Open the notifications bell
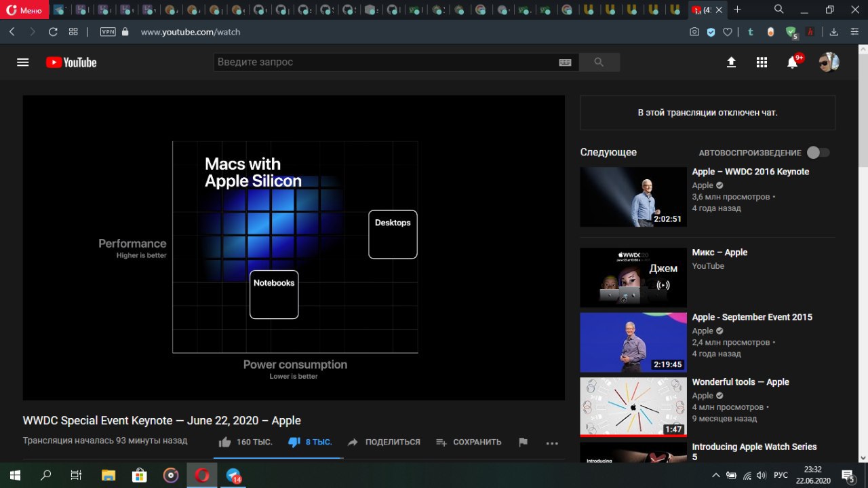This screenshot has height=488, width=868. point(792,62)
